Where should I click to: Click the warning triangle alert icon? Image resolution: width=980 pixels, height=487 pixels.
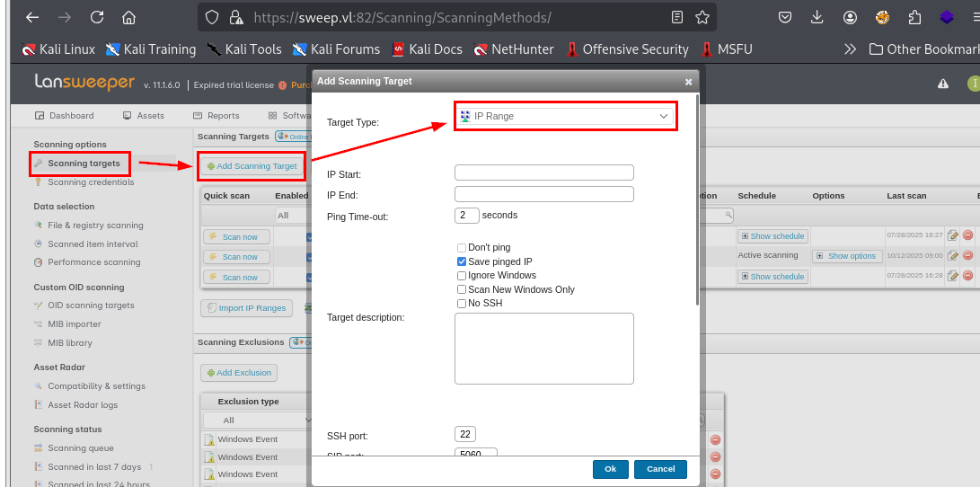click(x=943, y=84)
